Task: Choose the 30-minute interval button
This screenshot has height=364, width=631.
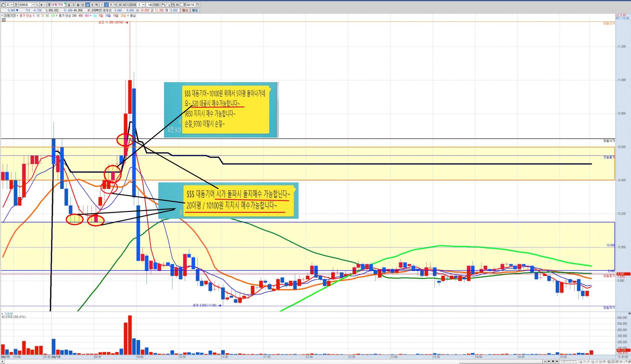Action: 120,5
